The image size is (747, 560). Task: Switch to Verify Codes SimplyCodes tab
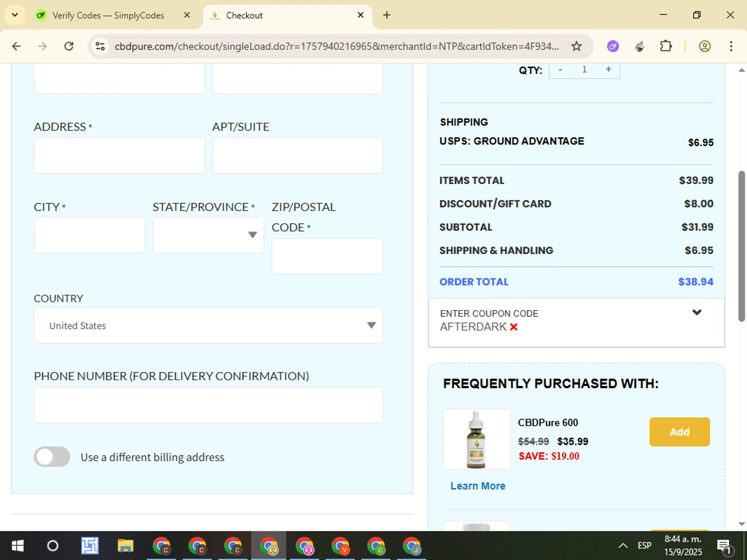click(109, 15)
